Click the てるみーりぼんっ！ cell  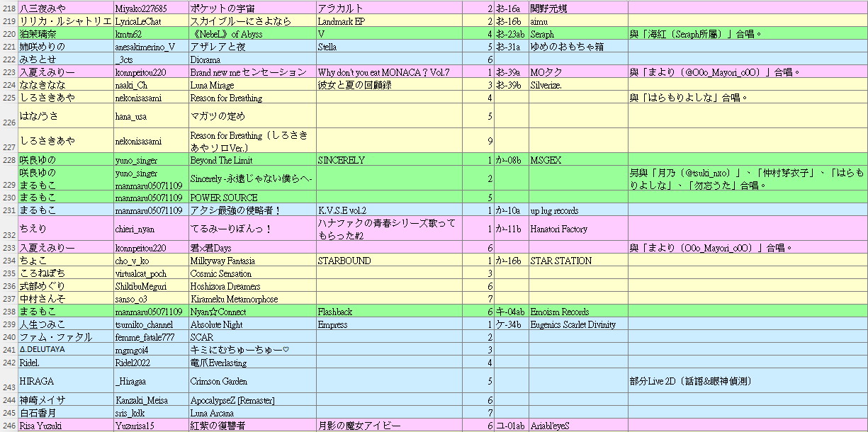[252, 229]
